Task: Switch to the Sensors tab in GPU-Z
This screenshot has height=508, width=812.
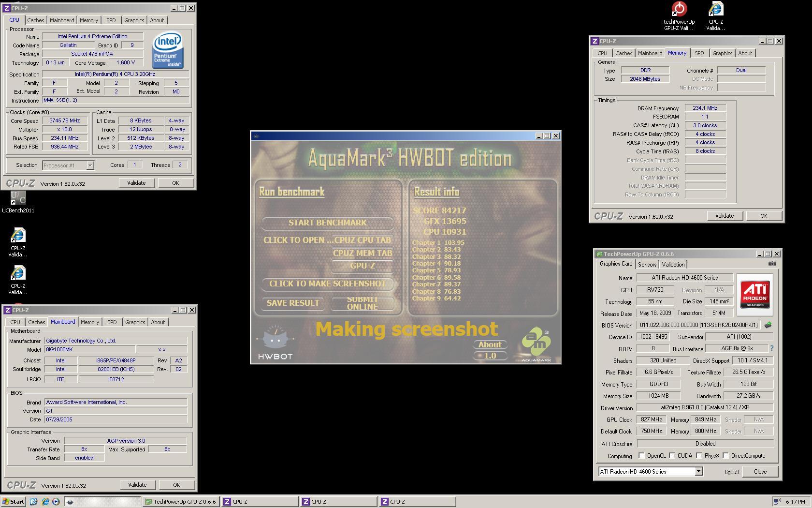Action: [647, 265]
